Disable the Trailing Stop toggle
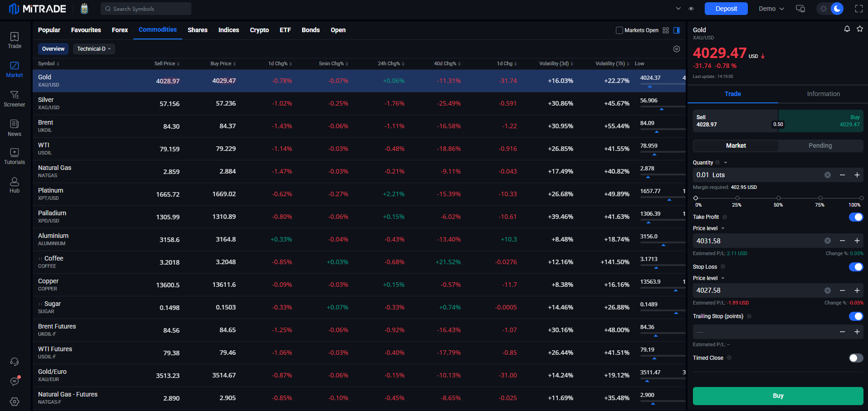Viewport: 868px width, 411px height. (856, 316)
